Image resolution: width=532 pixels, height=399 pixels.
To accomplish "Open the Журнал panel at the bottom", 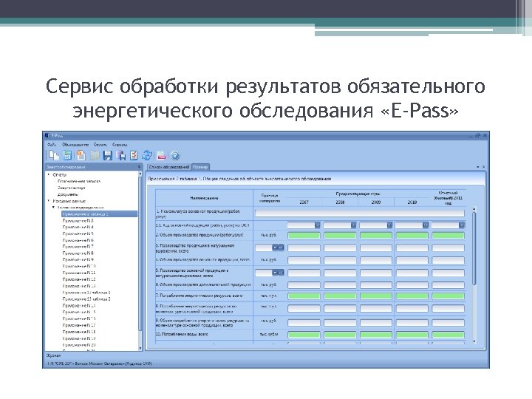I will [x=54, y=355].
